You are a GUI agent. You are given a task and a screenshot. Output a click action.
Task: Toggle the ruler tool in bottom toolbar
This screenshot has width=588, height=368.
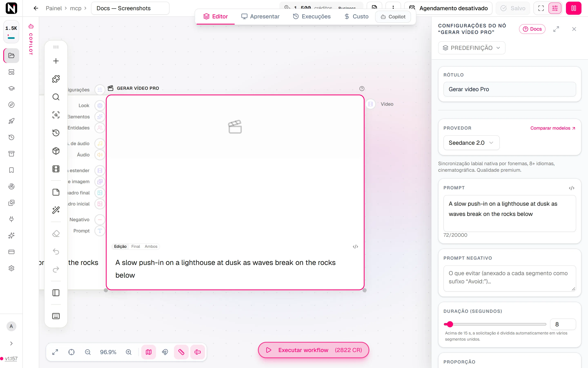tap(181, 352)
